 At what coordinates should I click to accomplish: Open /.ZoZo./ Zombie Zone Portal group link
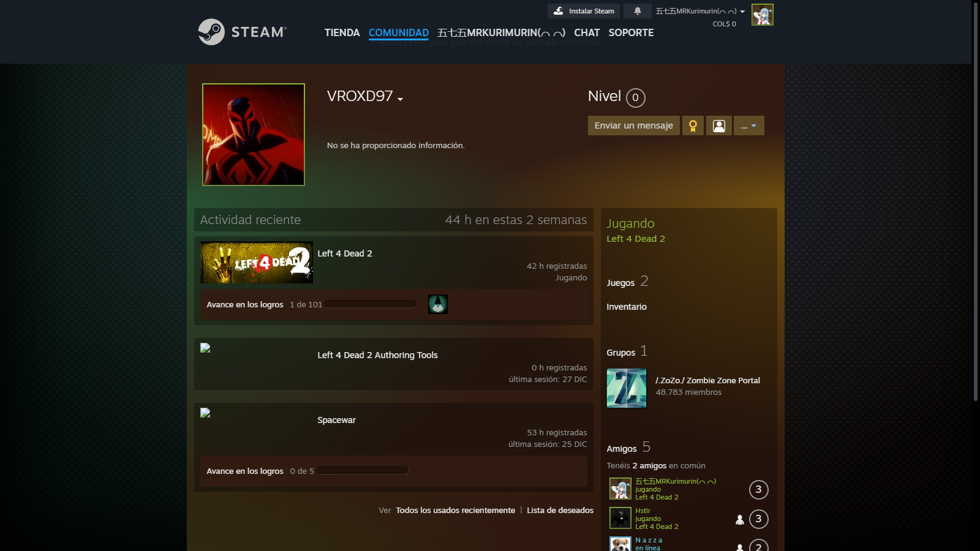(x=708, y=380)
